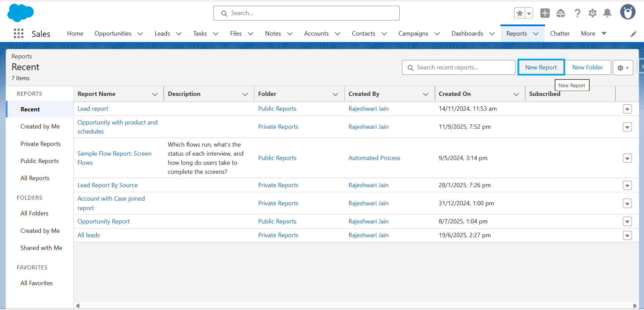Image resolution: width=644 pixels, height=310 pixels.
Task: Open the Home tab
Action: (x=75, y=34)
